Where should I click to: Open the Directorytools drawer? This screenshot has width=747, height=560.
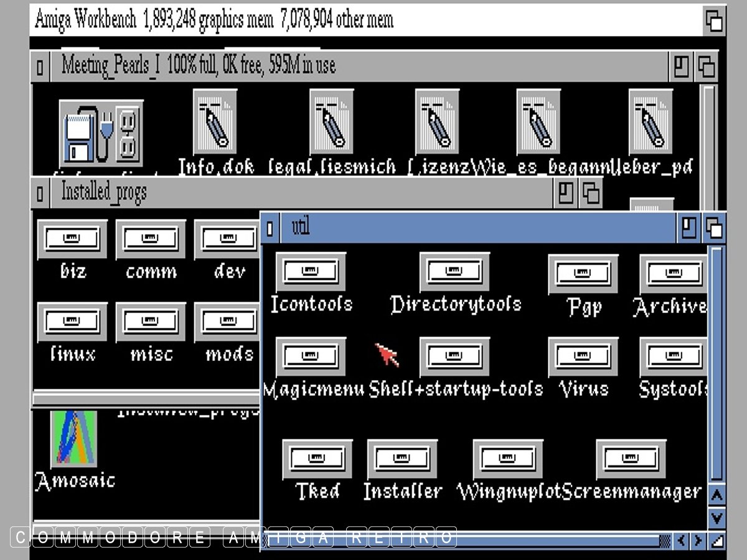point(454,272)
